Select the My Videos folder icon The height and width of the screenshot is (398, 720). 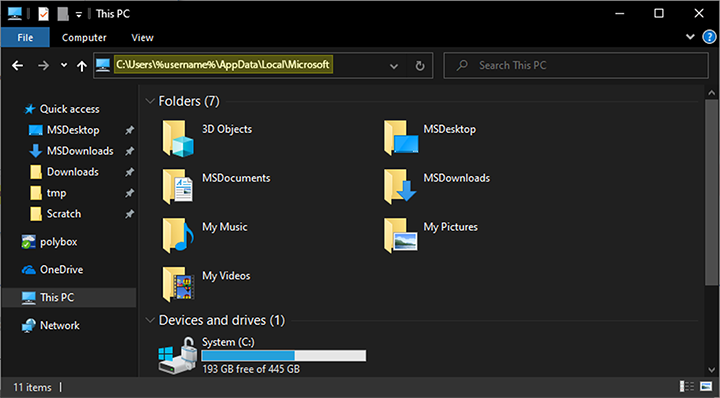coord(178,285)
